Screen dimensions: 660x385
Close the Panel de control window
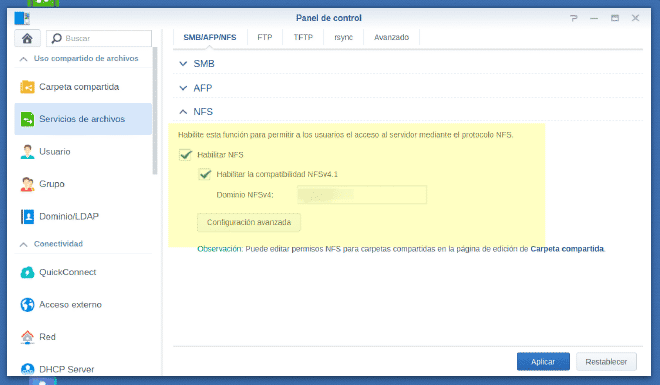click(x=636, y=18)
